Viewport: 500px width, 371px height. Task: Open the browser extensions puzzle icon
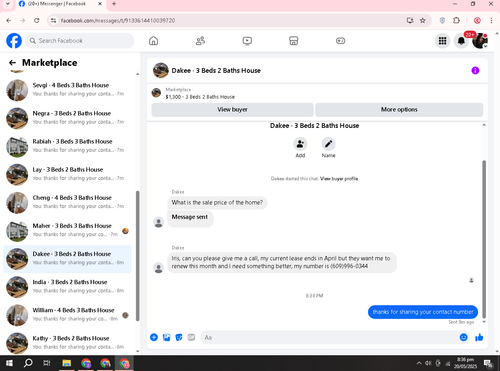pyautogui.click(x=456, y=20)
